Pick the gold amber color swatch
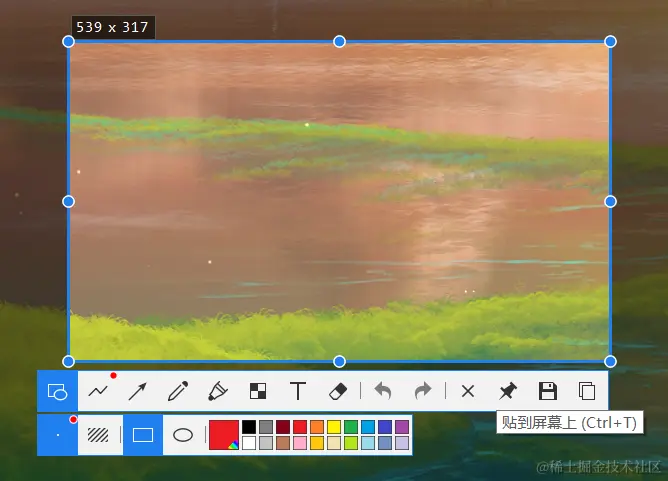This screenshot has width=668, height=481. (x=317, y=443)
